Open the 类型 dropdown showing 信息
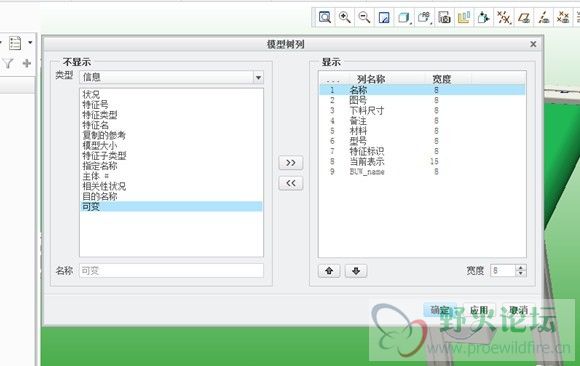 pyautogui.click(x=171, y=77)
